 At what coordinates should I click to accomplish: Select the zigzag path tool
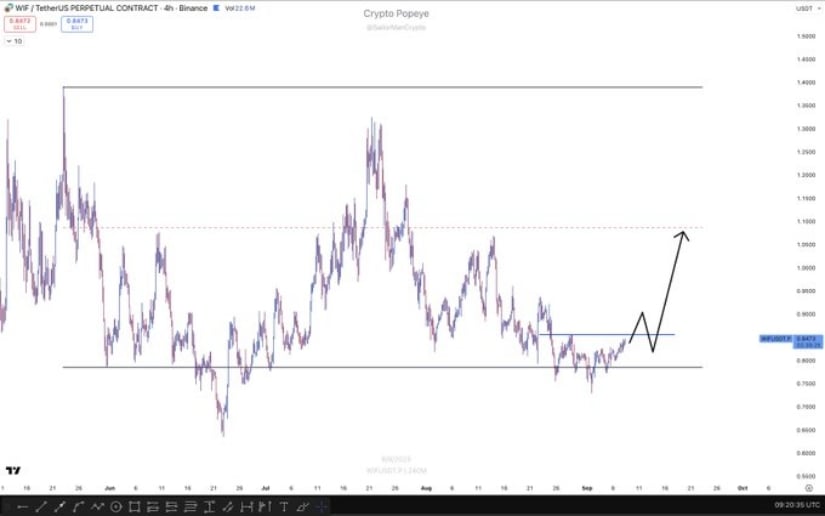pos(97,507)
